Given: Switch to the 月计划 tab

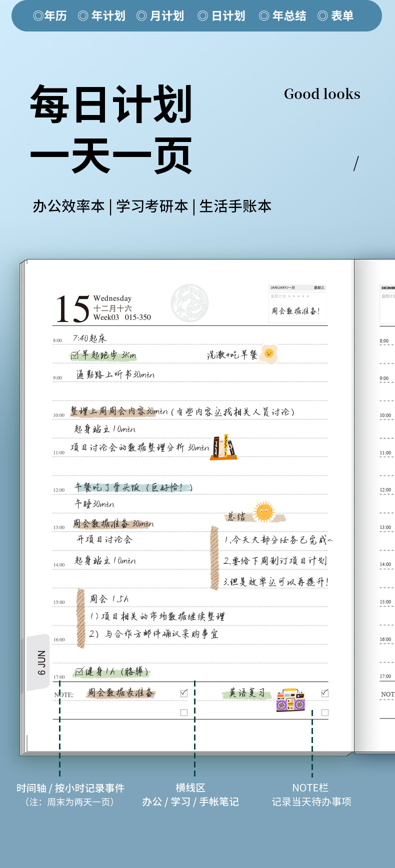Looking at the screenshot, I should 160,16.
